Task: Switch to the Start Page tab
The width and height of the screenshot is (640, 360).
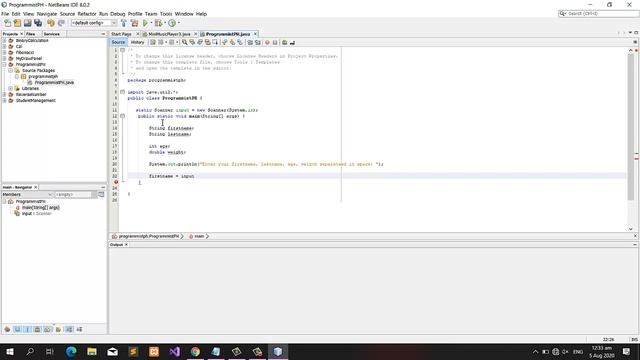Action: click(121, 34)
